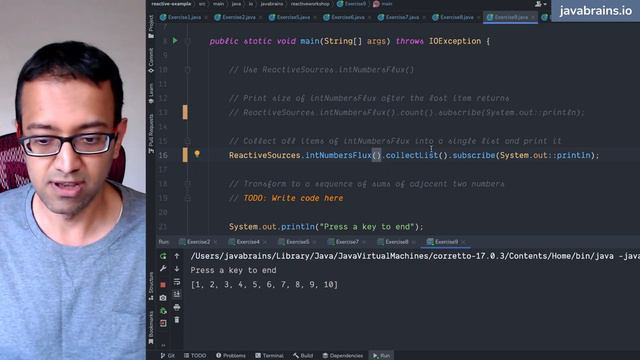Viewport: 640px width, 360px height.
Task: Select Run tool window button
Action: (382, 356)
